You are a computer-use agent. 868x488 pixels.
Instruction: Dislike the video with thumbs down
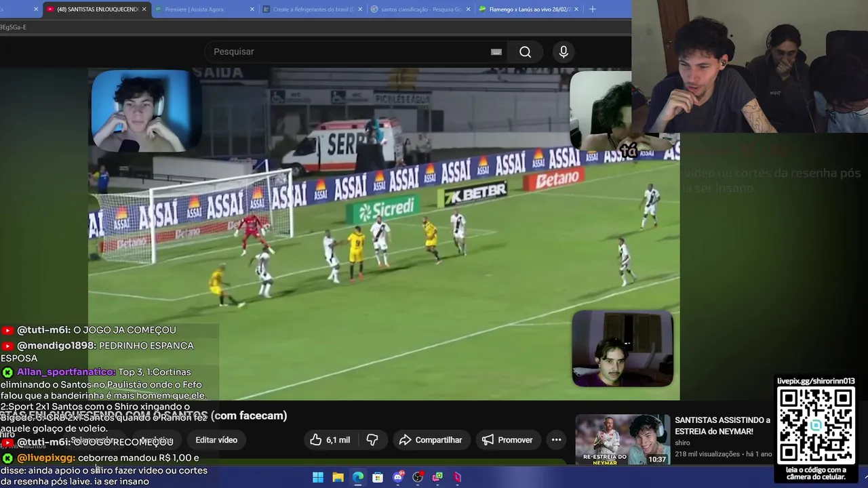point(372,440)
